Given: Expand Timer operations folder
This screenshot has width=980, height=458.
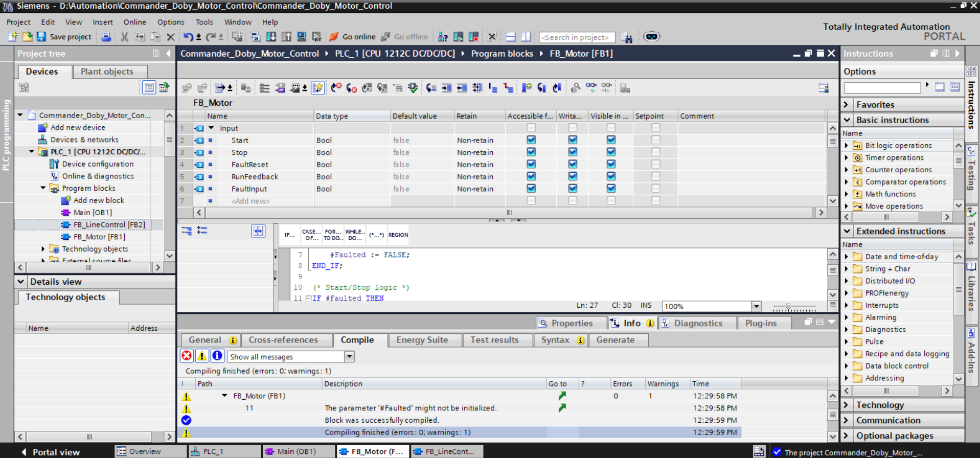Looking at the screenshot, I should tap(847, 158).
